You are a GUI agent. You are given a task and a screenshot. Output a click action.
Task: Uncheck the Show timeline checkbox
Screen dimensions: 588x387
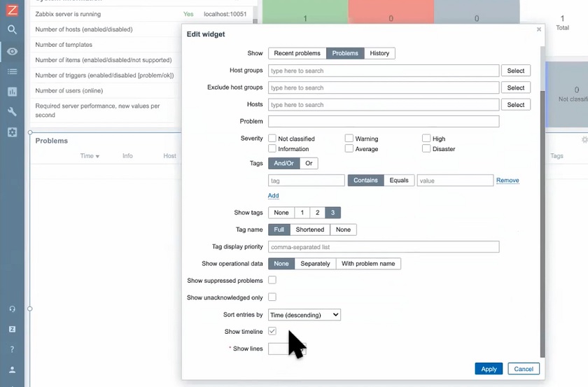[x=272, y=331]
